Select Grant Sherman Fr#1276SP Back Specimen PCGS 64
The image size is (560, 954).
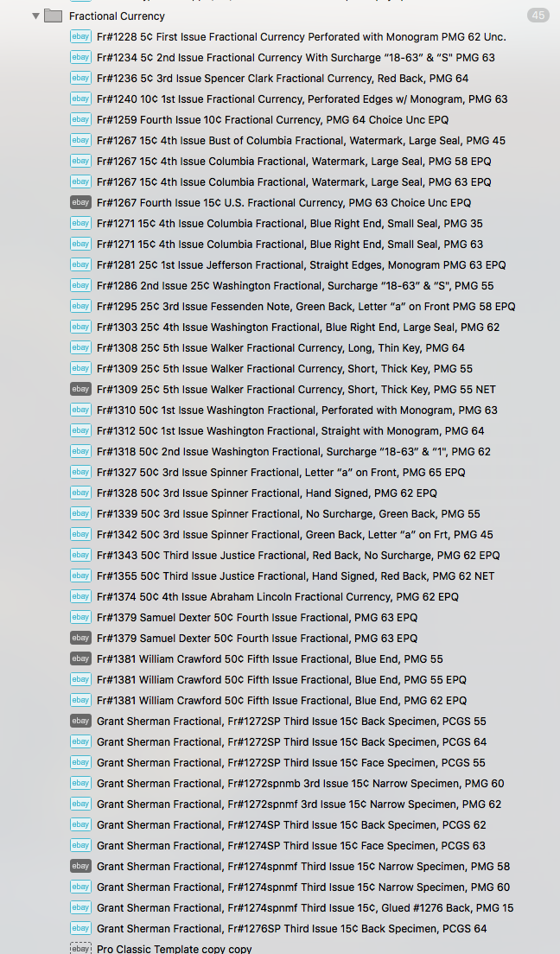291,928
